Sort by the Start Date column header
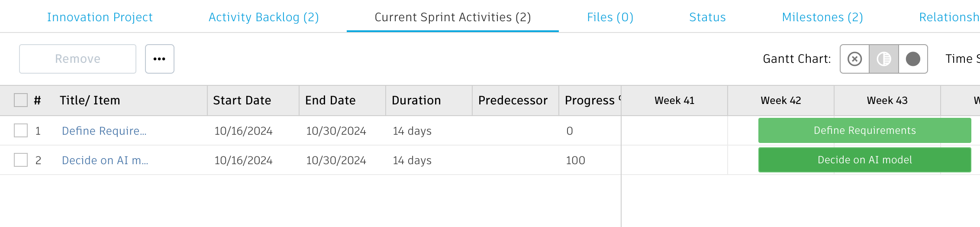 tap(242, 101)
